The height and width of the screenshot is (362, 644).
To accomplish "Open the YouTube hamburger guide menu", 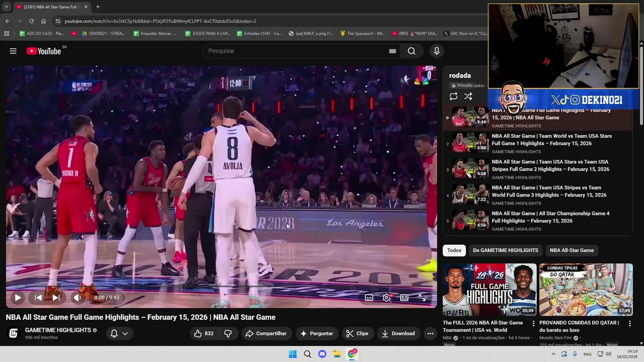I will tap(13, 51).
